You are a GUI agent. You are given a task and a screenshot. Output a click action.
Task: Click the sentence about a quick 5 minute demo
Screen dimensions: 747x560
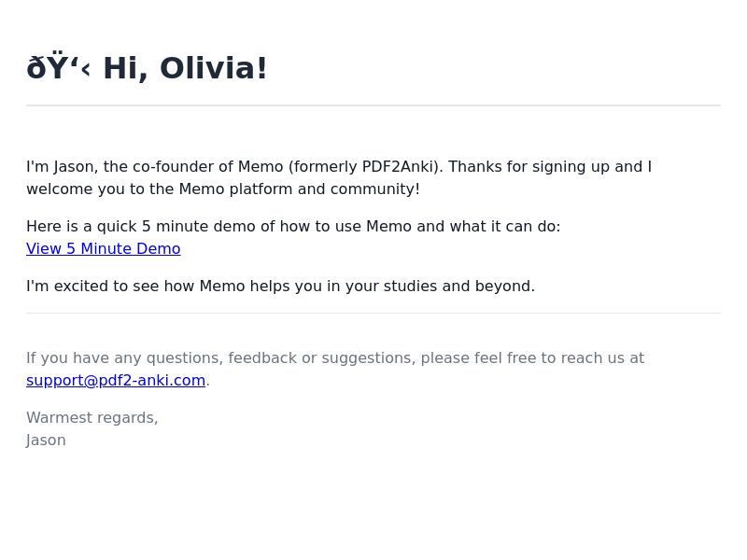pyautogui.click(x=293, y=226)
